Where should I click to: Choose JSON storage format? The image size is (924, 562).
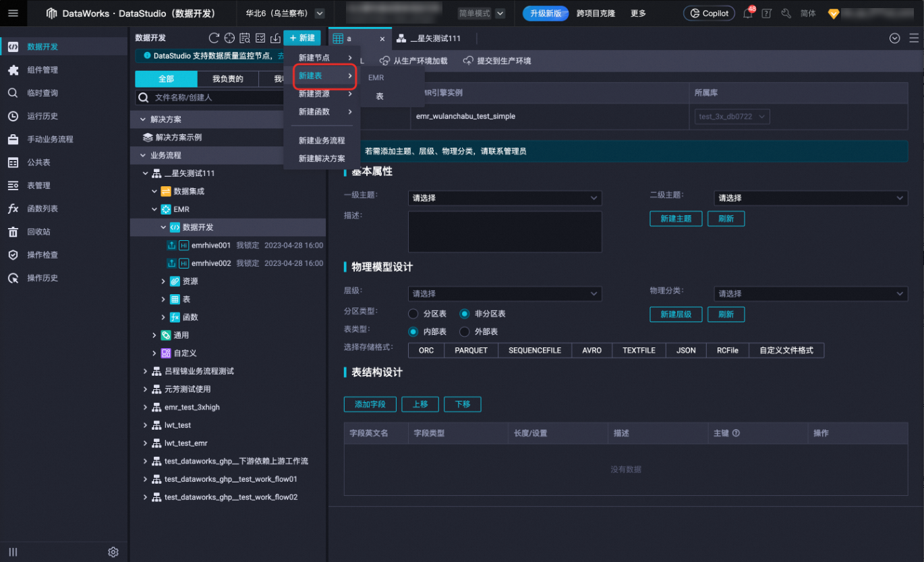point(686,350)
